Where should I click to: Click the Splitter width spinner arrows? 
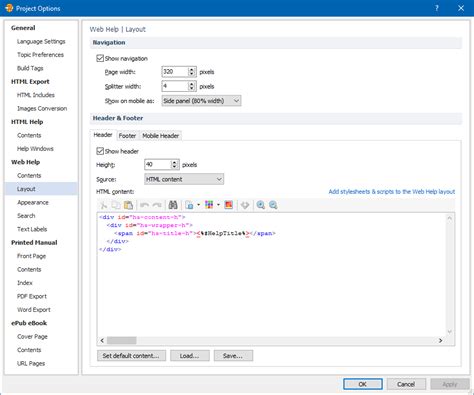click(191, 86)
